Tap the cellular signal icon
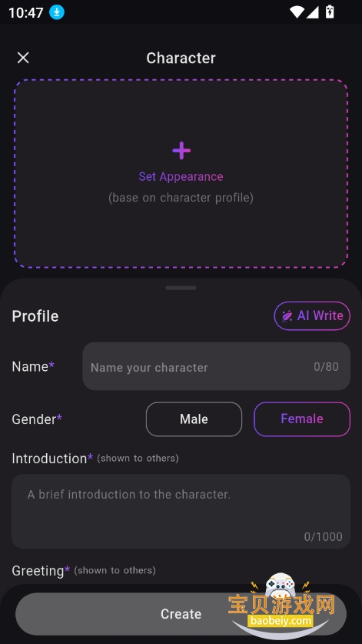The image size is (362, 644). (x=313, y=12)
